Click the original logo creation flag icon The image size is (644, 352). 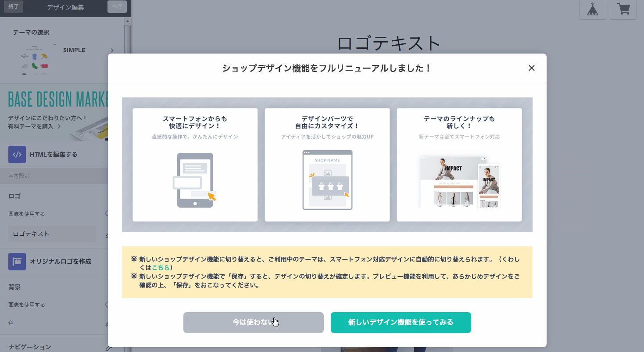pyautogui.click(x=17, y=262)
